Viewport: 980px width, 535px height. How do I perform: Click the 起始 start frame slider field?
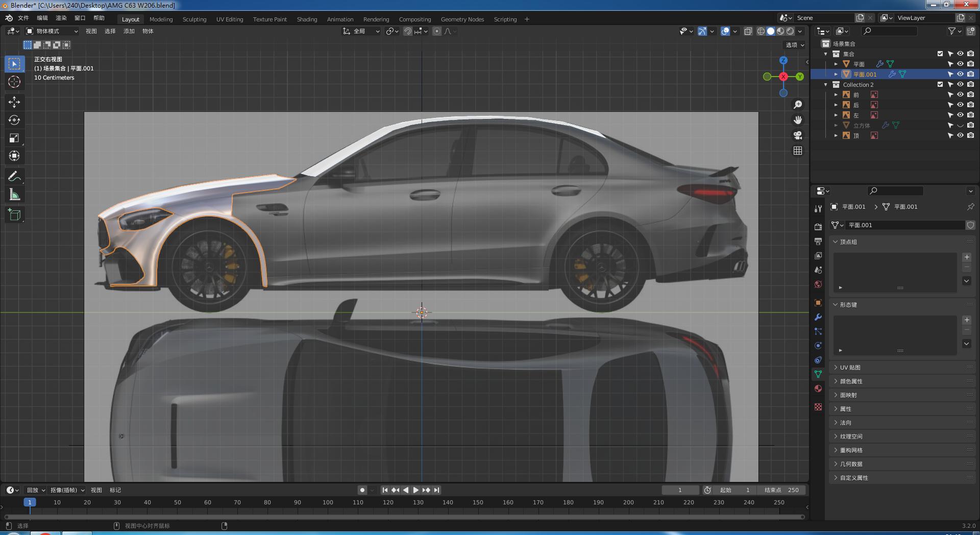point(734,490)
